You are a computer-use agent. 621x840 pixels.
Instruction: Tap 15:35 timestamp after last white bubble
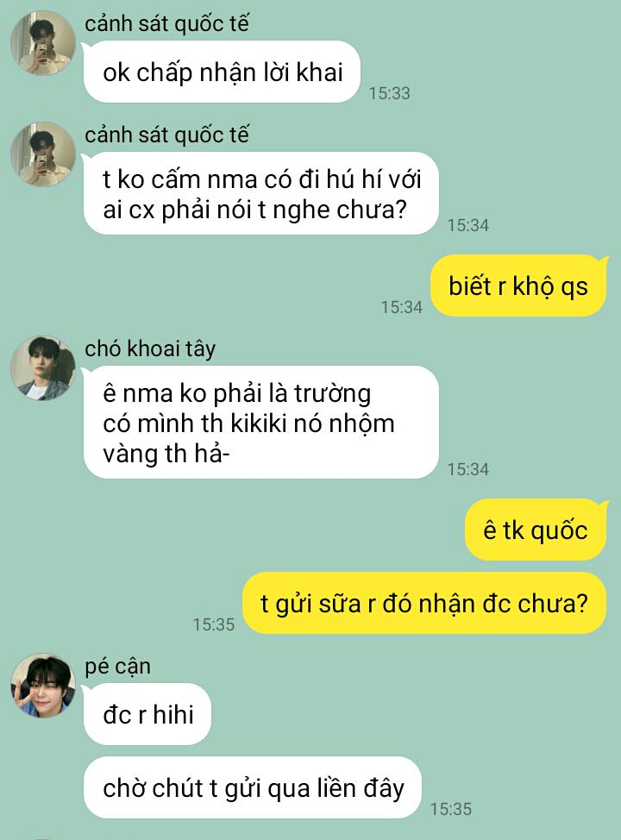pos(451,809)
